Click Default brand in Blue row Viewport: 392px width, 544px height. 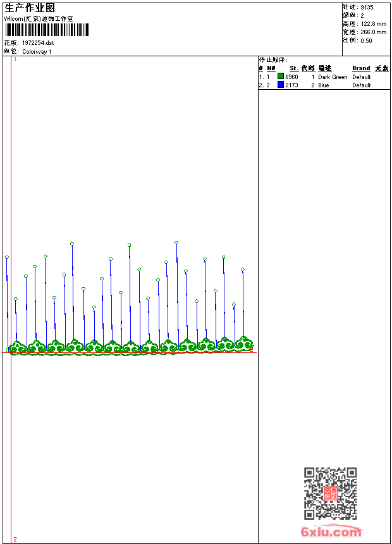click(x=362, y=85)
